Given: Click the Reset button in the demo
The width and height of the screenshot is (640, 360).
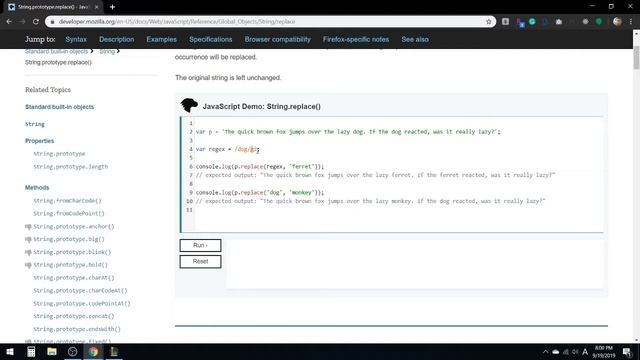Looking at the screenshot, I should [x=200, y=262].
